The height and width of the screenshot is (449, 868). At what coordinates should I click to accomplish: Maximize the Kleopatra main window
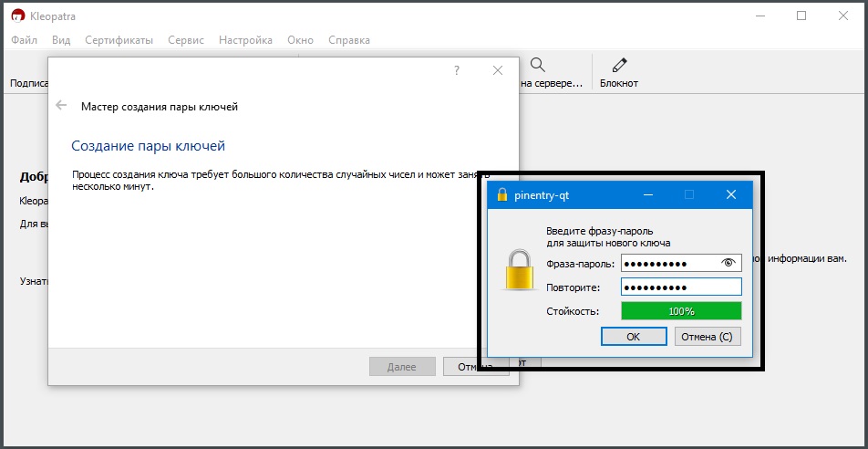(x=801, y=16)
